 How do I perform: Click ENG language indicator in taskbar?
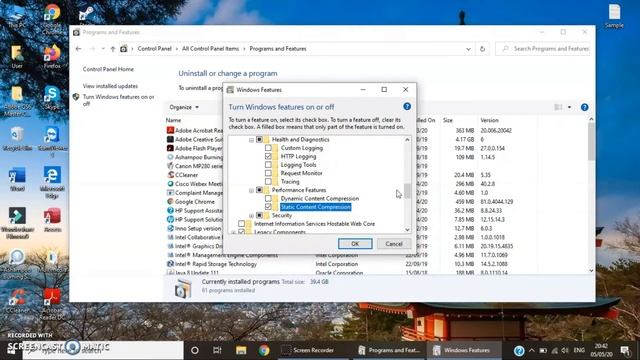[579, 351]
